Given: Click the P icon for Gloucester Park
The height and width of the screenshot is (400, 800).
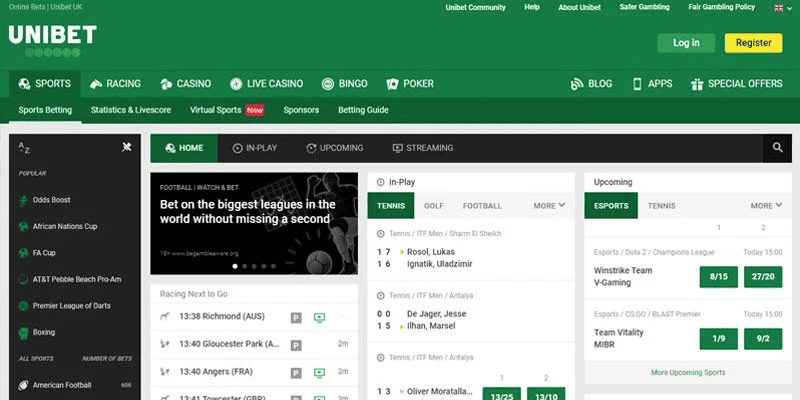Looking at the screenshot, I should (296, 345).
